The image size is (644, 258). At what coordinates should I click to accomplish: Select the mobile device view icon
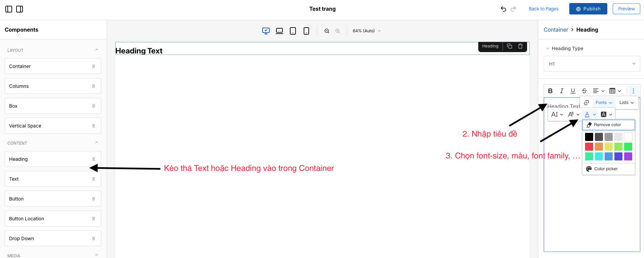306,31
